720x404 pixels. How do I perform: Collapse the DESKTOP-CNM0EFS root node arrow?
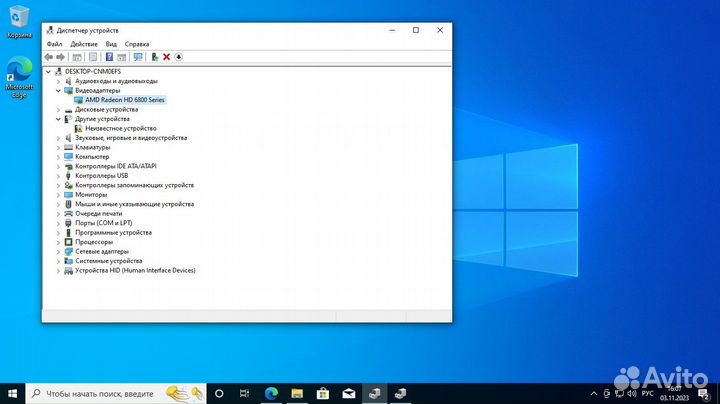coord(48,72)
